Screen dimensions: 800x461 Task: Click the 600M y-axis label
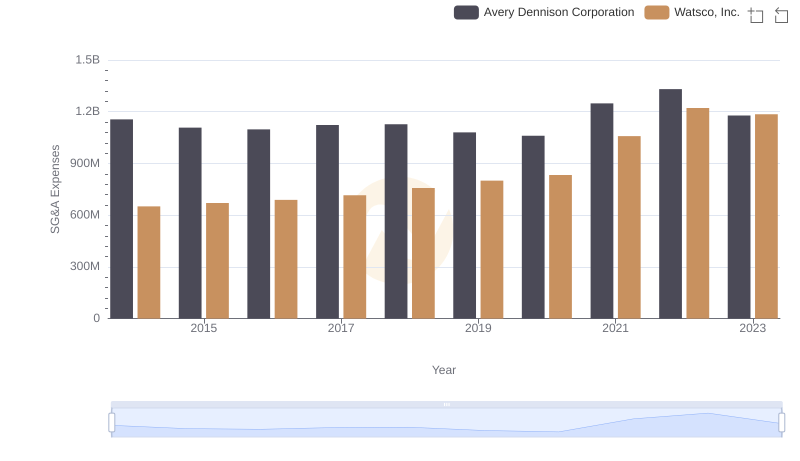tap(85, 215)
